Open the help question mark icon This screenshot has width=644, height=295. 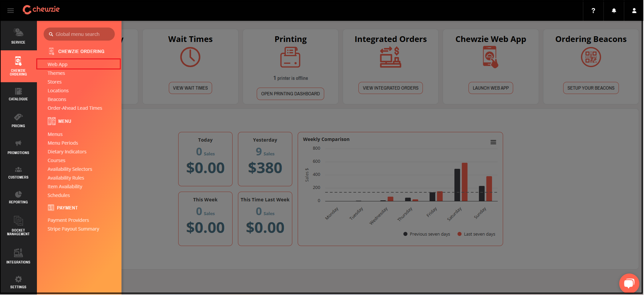tap(593, 10)
